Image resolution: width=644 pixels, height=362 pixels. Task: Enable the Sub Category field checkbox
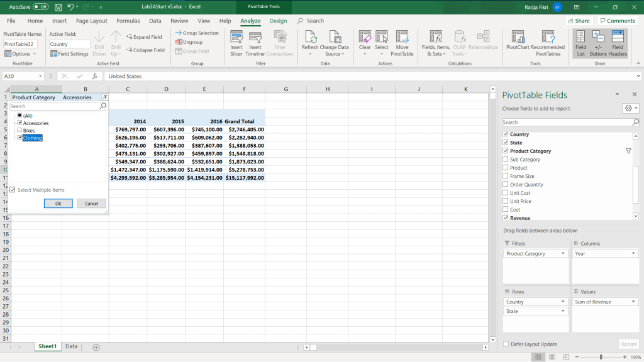pos(506,160)
